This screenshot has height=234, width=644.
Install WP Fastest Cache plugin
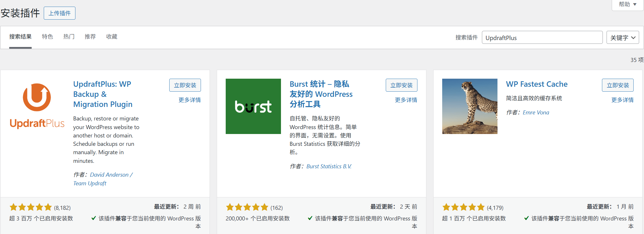point(618,85)
